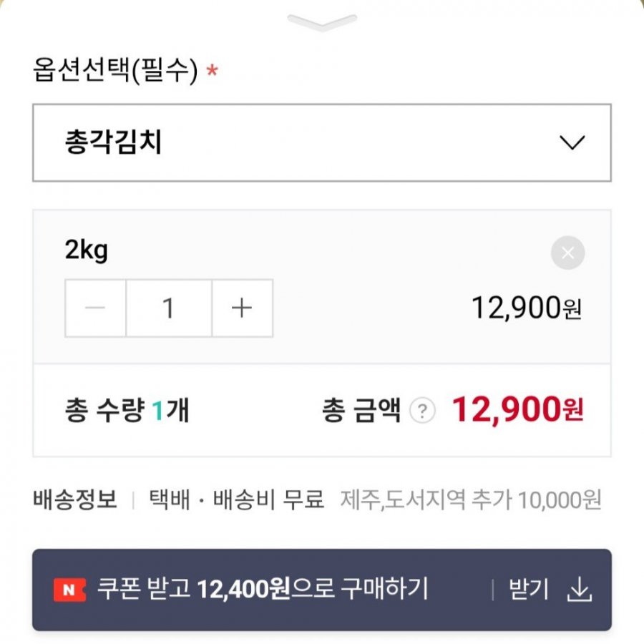Increase quantity with the plus button
The image size is (644, 644).
243,308
